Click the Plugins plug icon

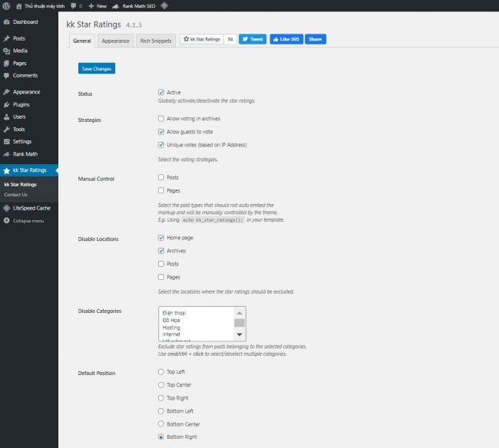[6, 104]
